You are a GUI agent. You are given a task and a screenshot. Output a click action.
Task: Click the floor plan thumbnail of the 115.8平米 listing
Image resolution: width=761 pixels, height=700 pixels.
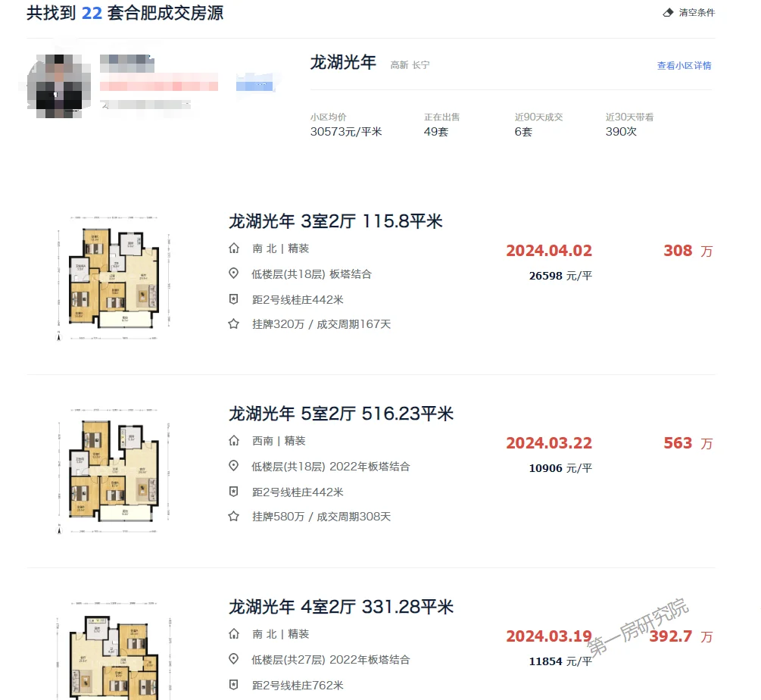pos(114,278)
